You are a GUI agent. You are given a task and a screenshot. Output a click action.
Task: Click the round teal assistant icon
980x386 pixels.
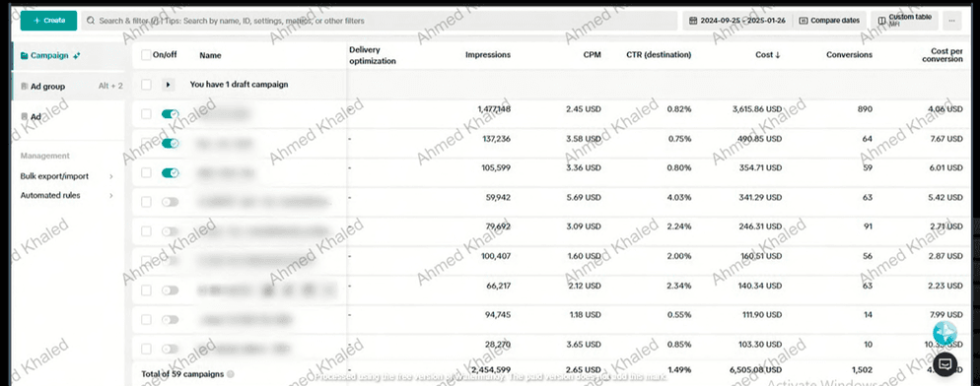[x=945, y=332]
